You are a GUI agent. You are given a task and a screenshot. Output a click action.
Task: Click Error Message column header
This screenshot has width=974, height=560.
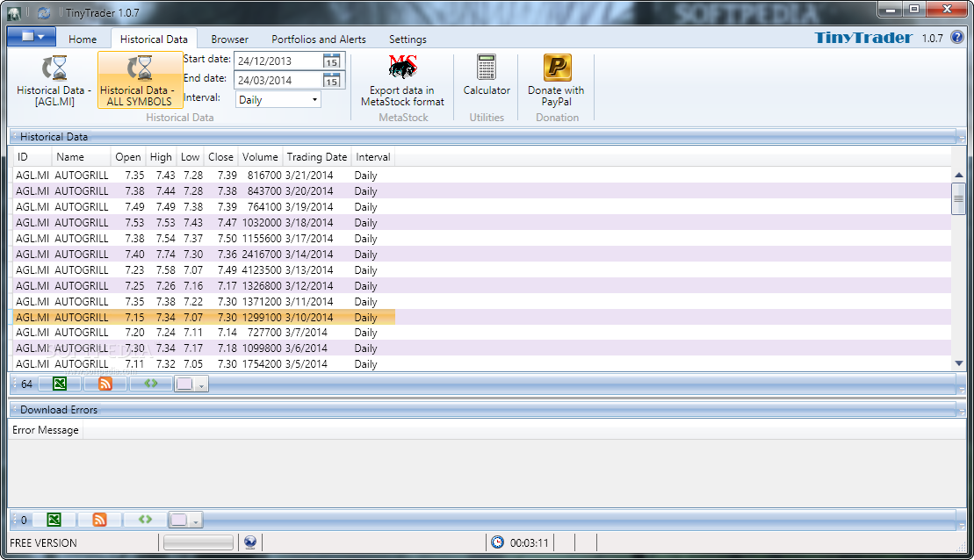46,429
